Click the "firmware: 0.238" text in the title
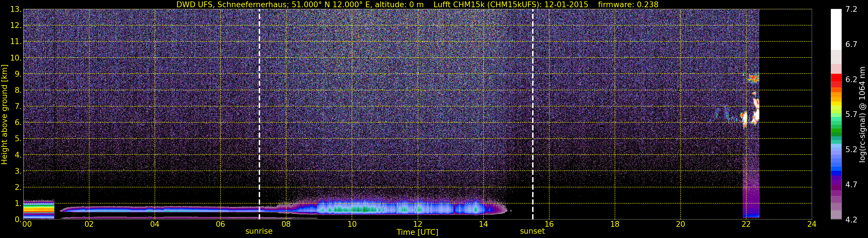The height and width of the screenshot is (238, 868). [628, 4]
